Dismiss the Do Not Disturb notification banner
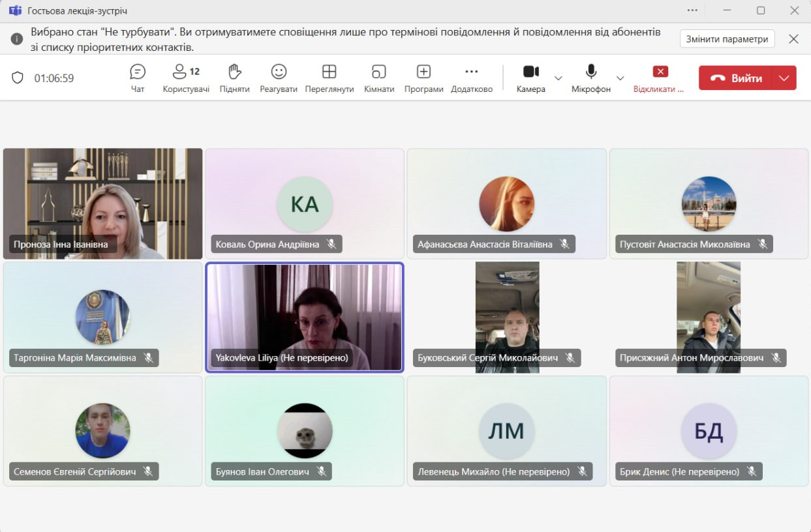811x532 pixels. (793, 38)
